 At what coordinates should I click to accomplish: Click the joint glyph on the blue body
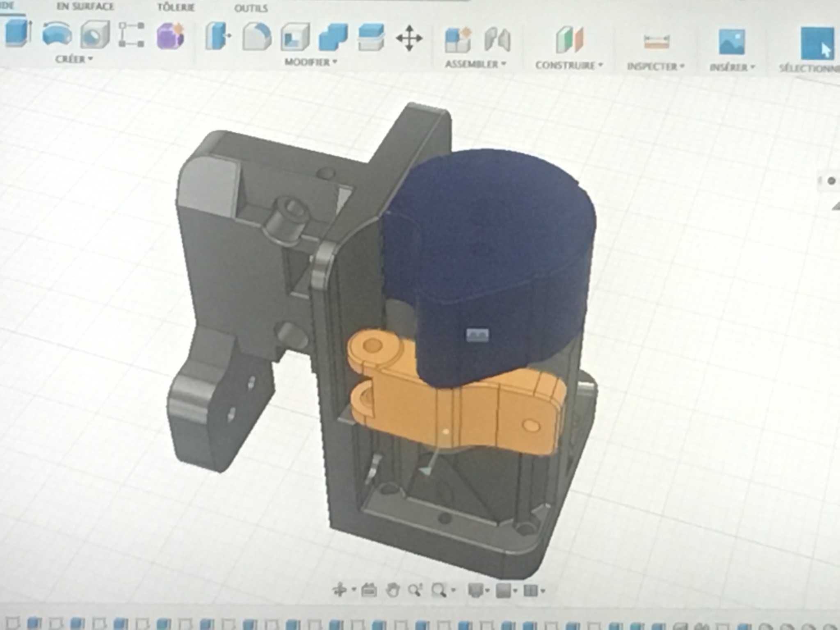click(x=477, y=335)
